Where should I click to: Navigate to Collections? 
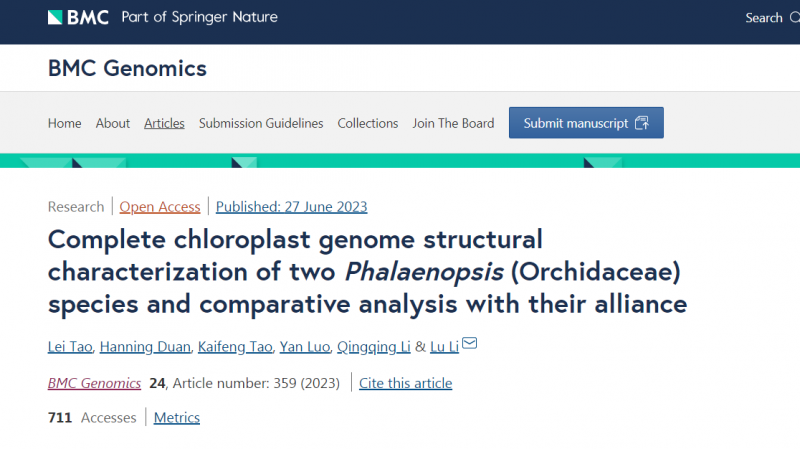click(x=368, y=123)
